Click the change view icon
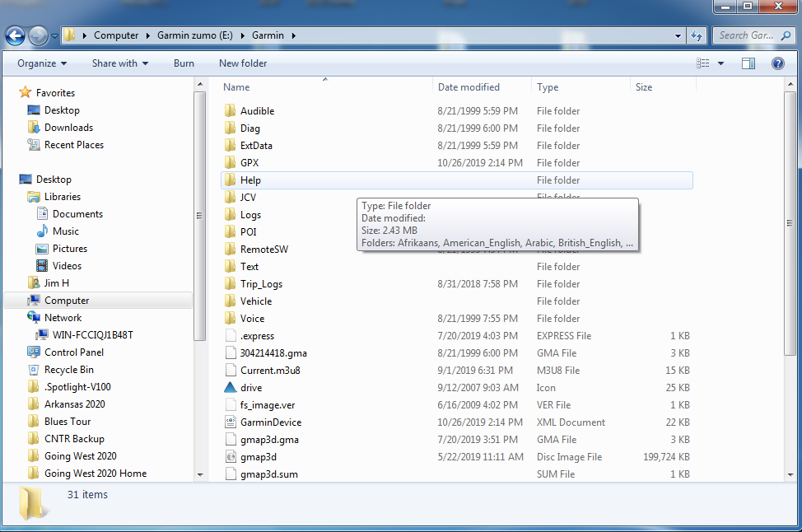802x532 pixels. click(x=702, y=63)
